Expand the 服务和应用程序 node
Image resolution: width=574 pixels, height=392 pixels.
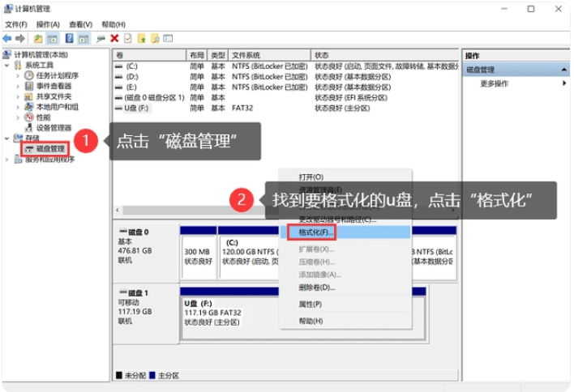click(x=7, y=160)
